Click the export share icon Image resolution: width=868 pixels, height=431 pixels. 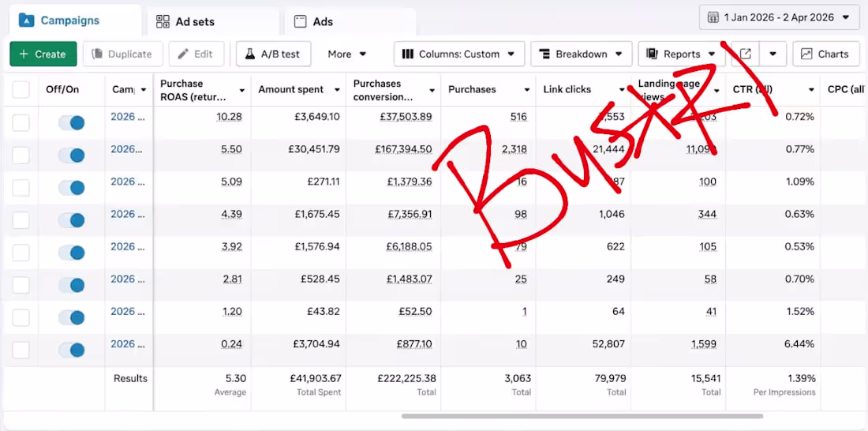click(x=746, y=54)
